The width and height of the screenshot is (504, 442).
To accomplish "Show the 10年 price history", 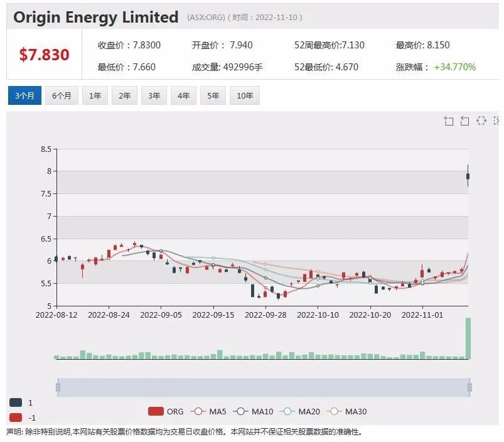I will 245,95.
